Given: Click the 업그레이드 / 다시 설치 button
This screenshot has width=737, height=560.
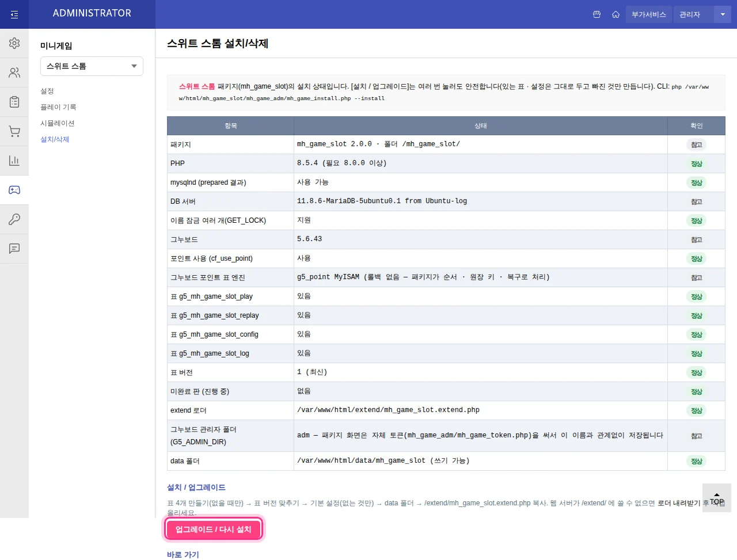Looking at the screenshot, I should pos(214,529).
